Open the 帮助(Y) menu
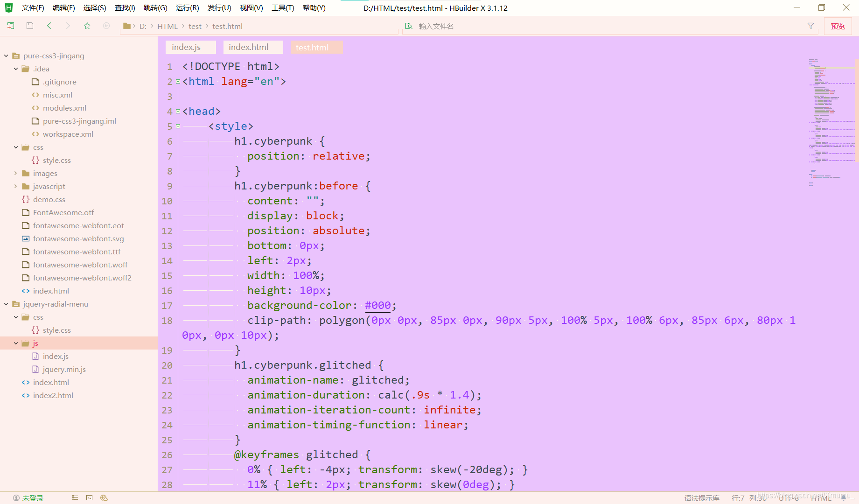This screenshot has width=859, height=504. (314, 8)
